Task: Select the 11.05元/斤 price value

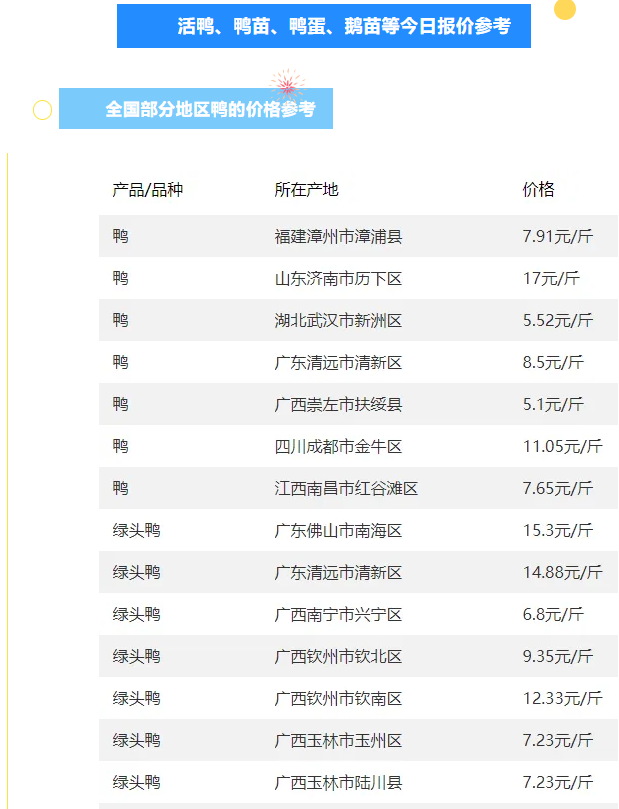Action: coord(562,447)
